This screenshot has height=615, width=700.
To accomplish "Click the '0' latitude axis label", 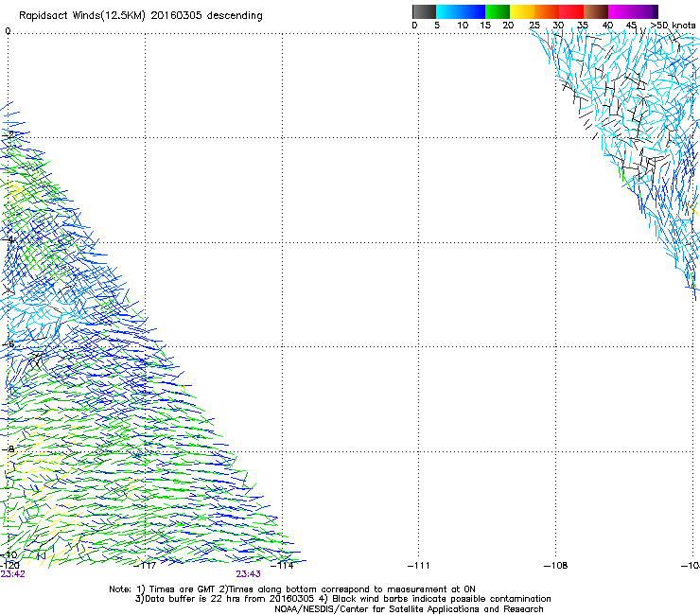I will pos(8,31).
